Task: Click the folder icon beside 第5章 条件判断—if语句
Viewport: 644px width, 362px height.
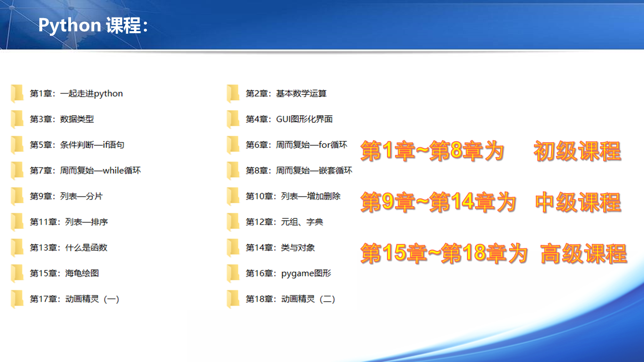Action: coord(17,144)
